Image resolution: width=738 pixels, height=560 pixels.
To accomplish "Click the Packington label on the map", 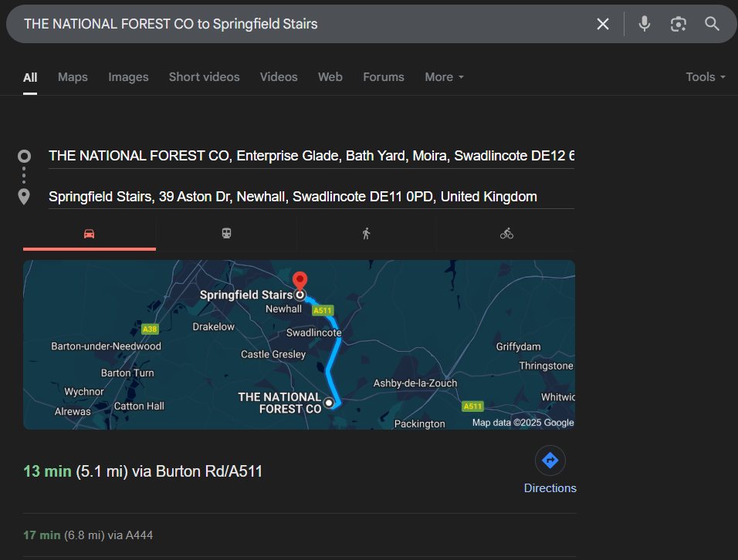I will 419,423.
